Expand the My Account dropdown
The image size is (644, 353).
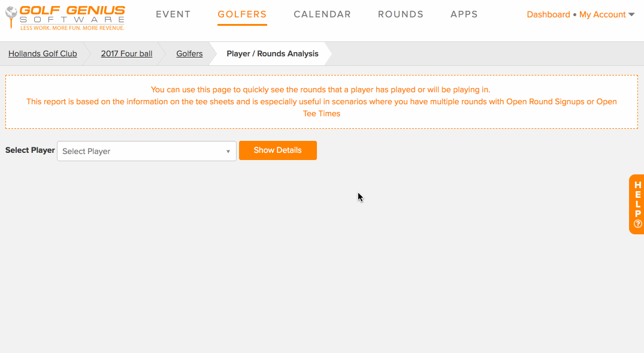[x=607, y=15]
